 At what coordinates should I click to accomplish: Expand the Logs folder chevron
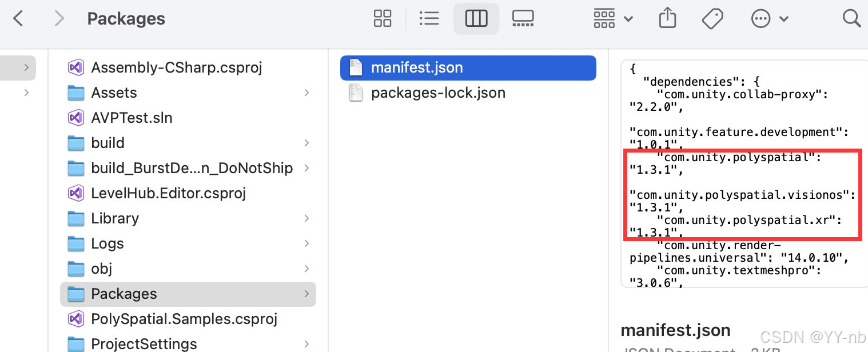click(x=307, y=243)
